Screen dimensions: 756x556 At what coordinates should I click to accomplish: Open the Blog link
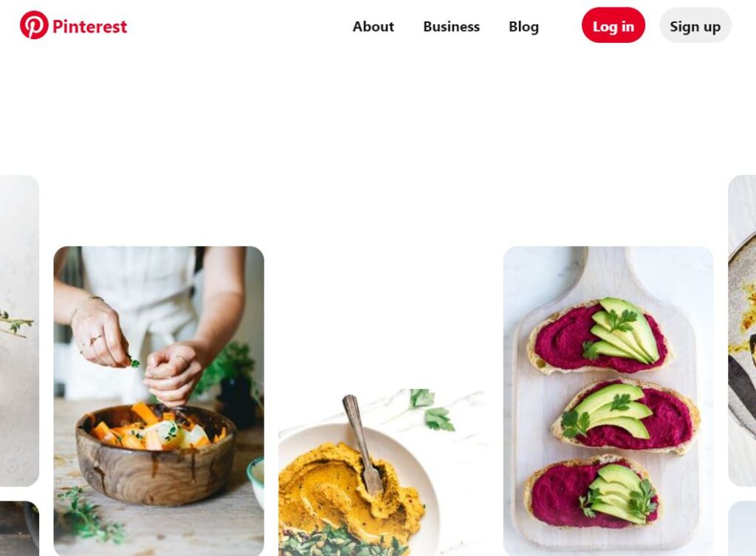point(523,27)
